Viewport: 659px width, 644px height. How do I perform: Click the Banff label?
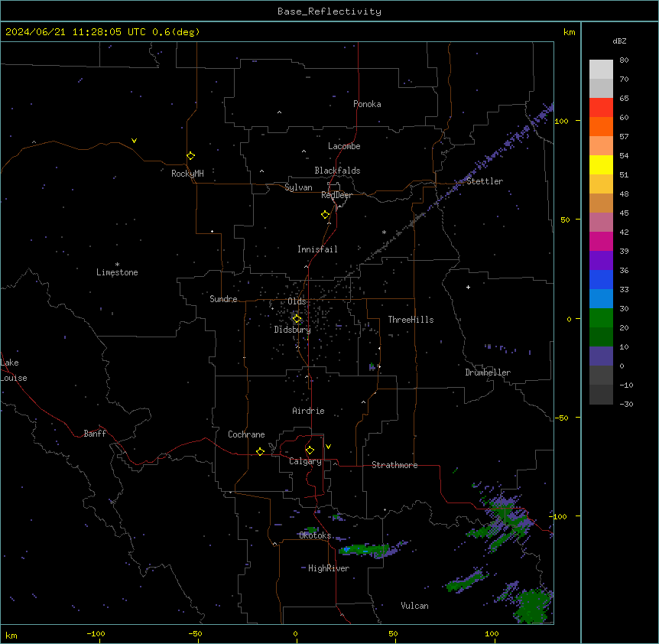coord(95,434)
